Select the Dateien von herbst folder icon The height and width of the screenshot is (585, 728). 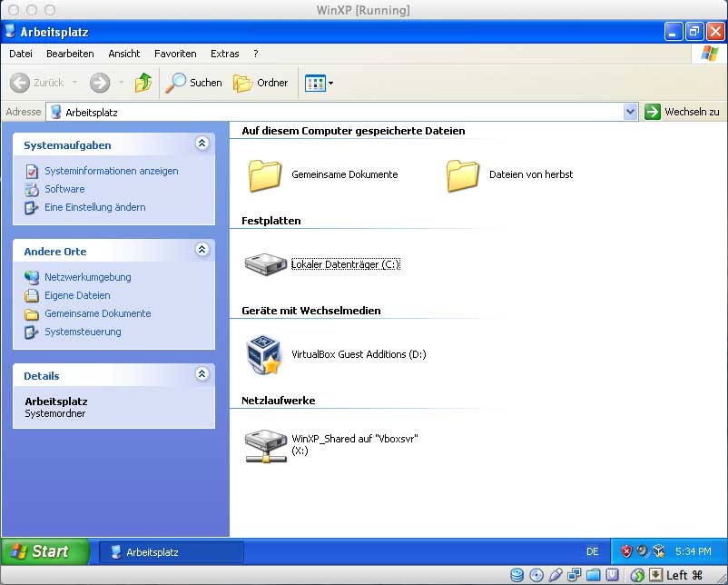[462, 175]
